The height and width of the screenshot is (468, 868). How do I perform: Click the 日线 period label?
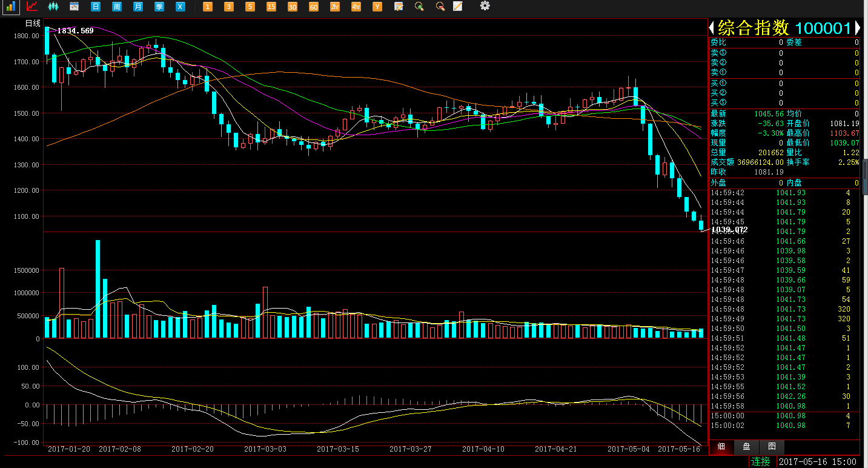click(33, 24)
